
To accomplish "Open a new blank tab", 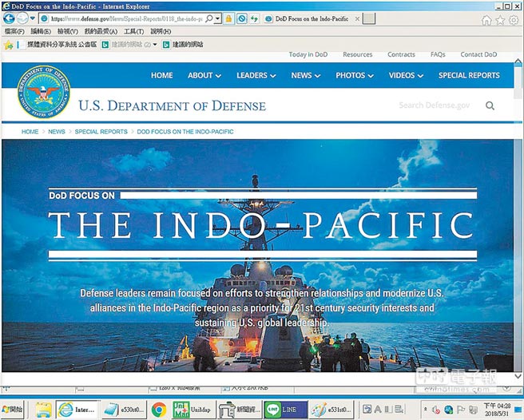I will tap(369, 18).
